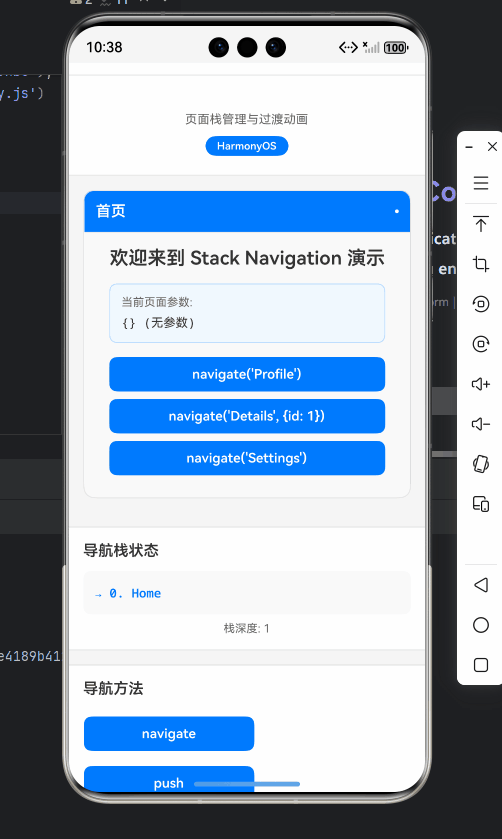
Task: Click the stick-on-top arrow icon
Action: tap(481, 223)
